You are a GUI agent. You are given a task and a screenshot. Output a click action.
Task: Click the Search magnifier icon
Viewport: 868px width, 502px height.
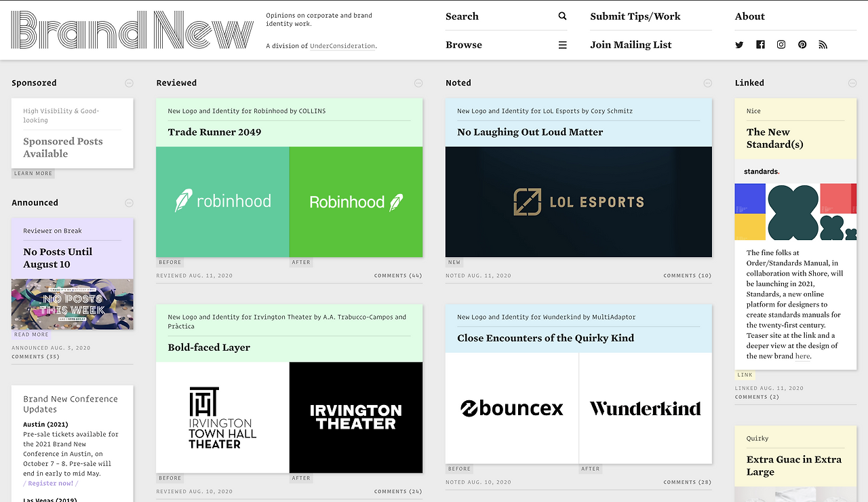pos(562,16)
